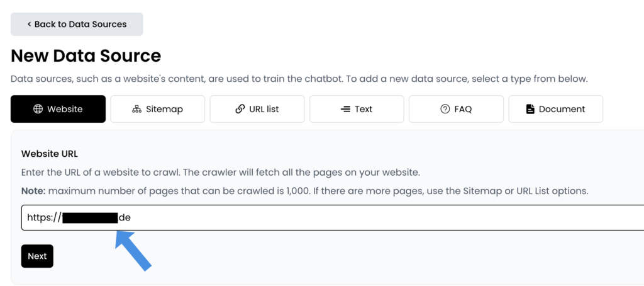Select the Document source tab
This screenshot has width=644, height=286.
(x=556, y=109)
